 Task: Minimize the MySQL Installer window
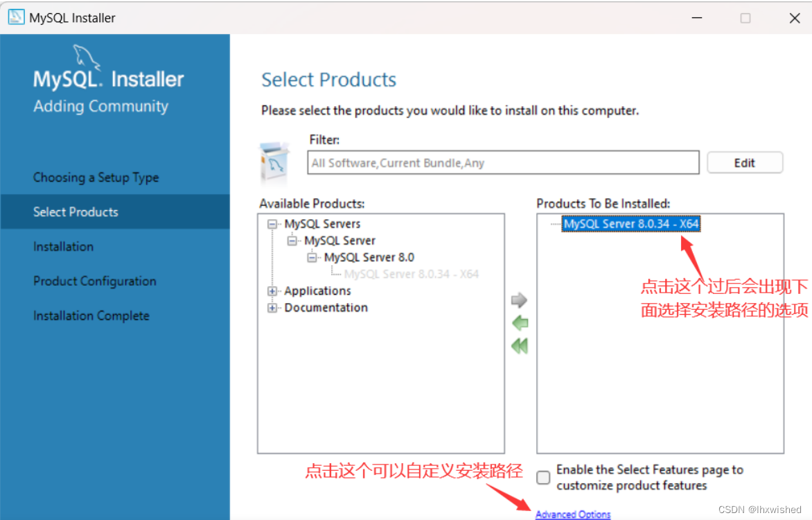697,17
